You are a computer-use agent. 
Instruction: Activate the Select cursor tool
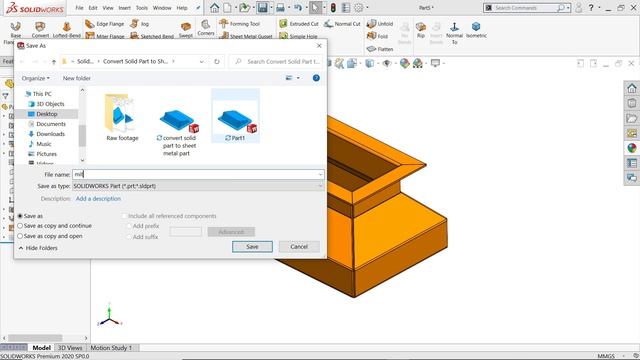(x=315, y=8)
